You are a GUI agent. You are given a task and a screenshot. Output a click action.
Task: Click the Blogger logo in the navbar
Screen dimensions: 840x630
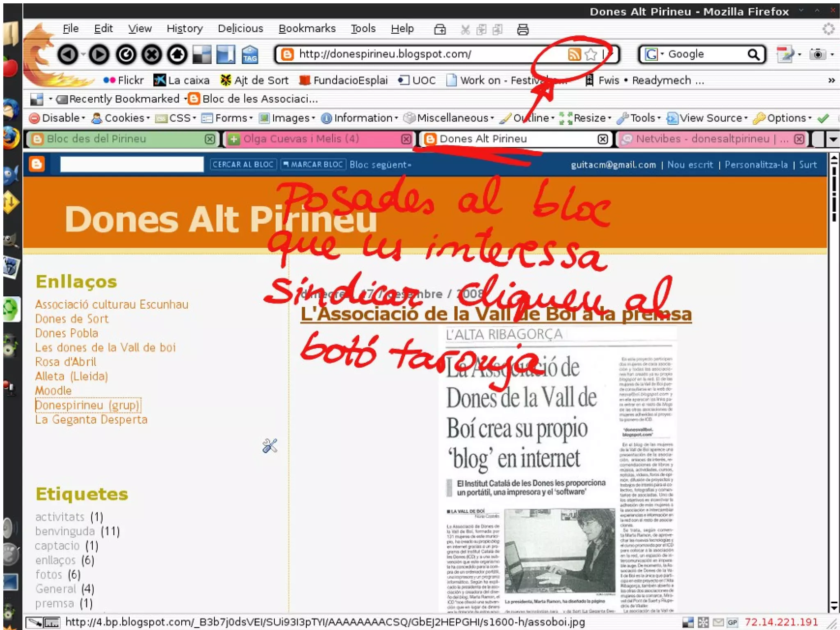[37, 164]
